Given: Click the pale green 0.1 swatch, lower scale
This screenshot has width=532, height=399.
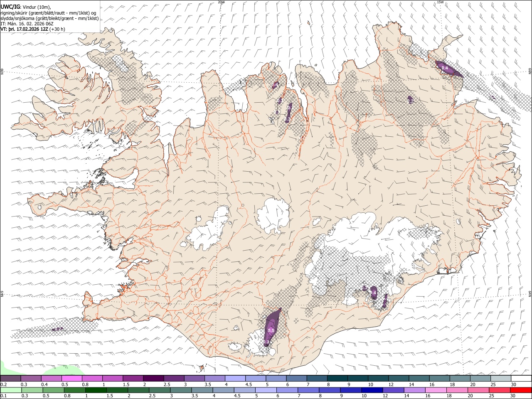Looking at the screenshot, I should coord(11,390).
